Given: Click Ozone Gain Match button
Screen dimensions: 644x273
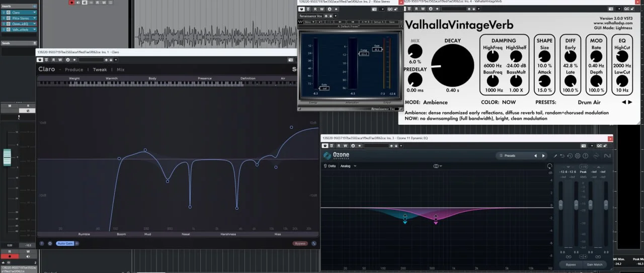Looking at the screenshot, I should (x=594, y=264).
